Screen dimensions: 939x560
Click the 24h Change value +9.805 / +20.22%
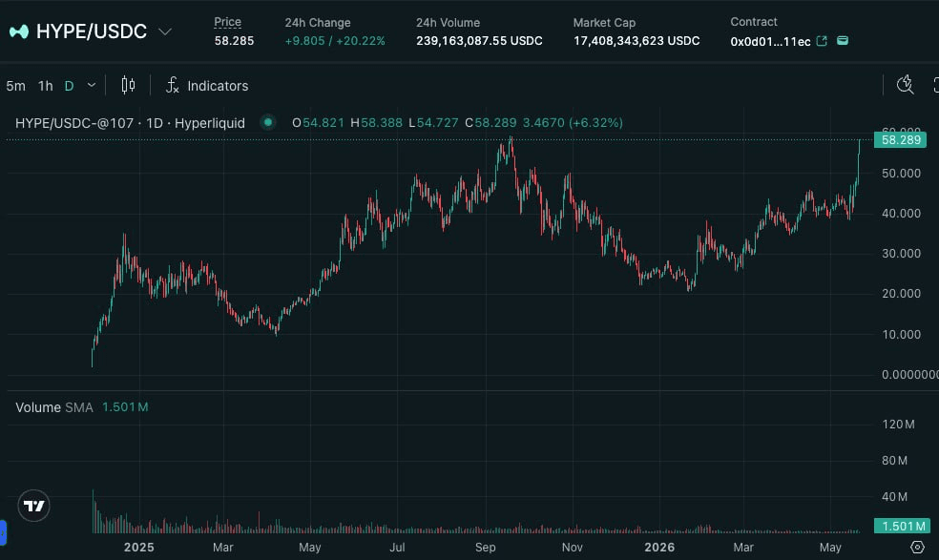[335, 41]
